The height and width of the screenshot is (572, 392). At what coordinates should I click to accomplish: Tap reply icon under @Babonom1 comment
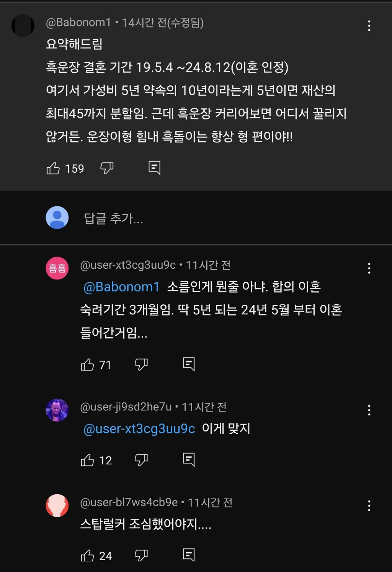[154, 168]
